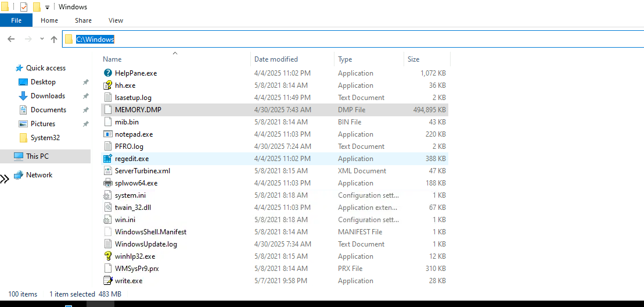The image size is (644, 307).
Task: Click the 494,895 KB size value
Action: point(429,110)
